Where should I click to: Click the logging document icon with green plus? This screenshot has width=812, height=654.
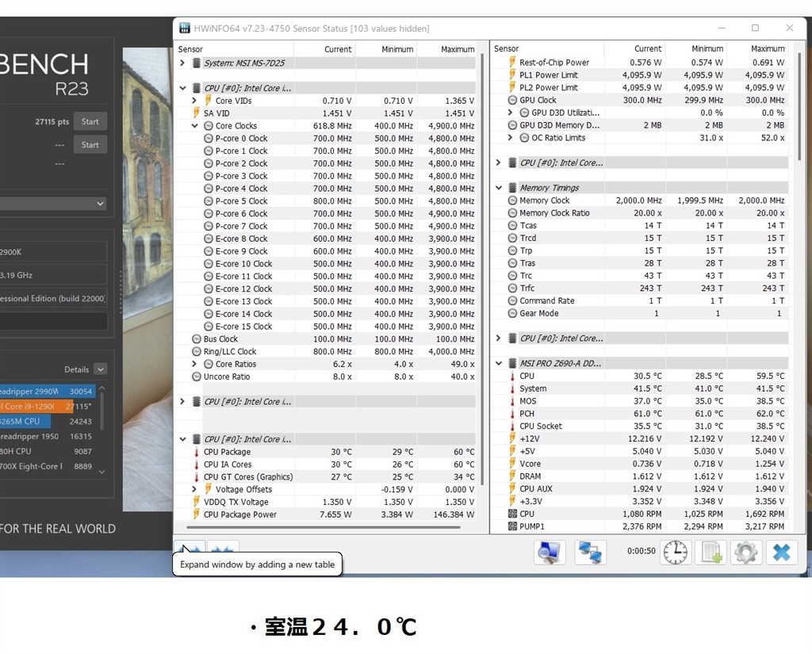(710, 552)
